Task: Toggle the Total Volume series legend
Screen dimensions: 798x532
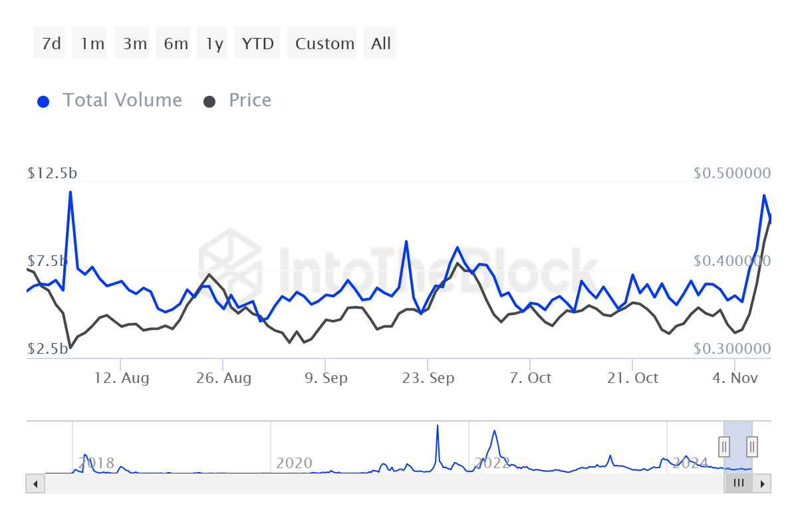Action: pyautogui.click(x=122, y=100)
